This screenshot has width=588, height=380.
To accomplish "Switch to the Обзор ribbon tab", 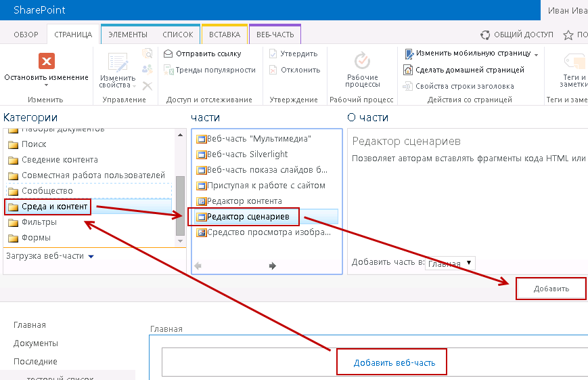I will pos(26,35).
